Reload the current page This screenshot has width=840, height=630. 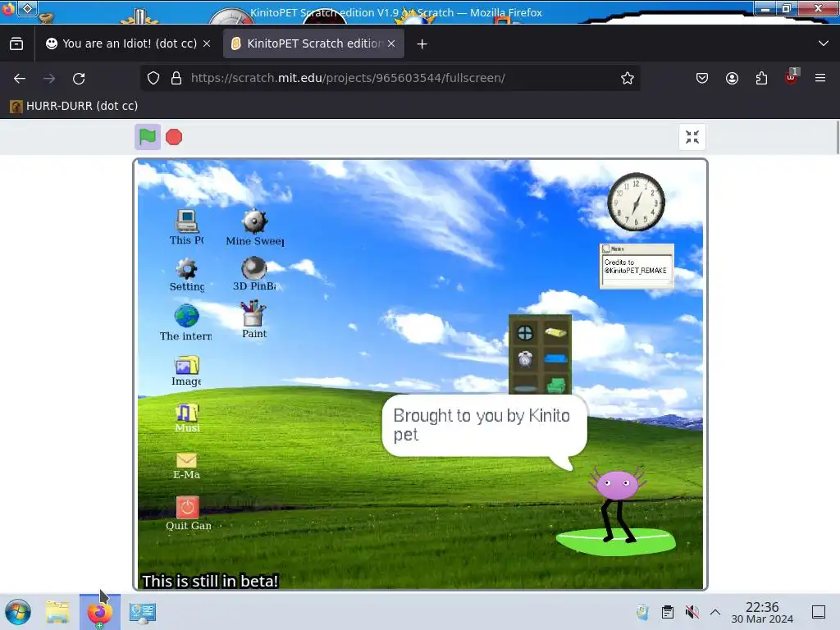pyautogui.click(x=79, y=78)
